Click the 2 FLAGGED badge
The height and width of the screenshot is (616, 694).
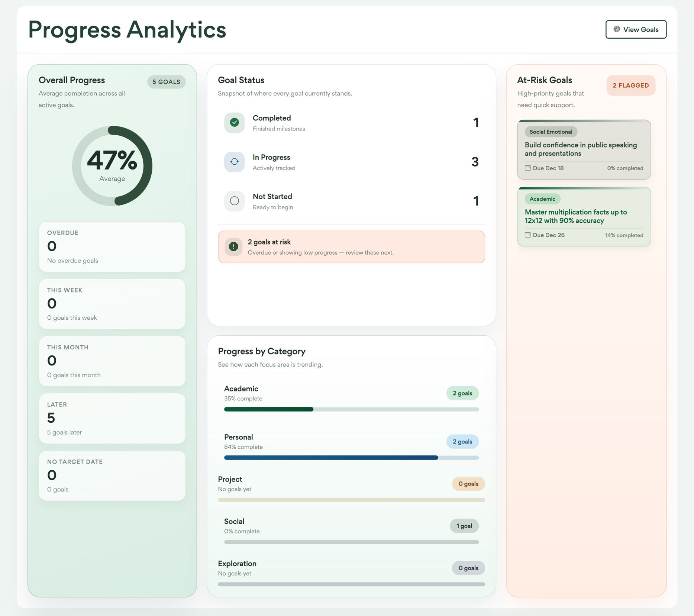[630, 86]
